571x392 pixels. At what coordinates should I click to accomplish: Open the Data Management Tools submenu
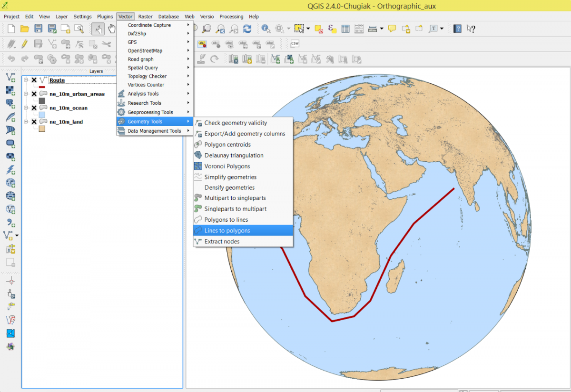(x=155, y=131)
